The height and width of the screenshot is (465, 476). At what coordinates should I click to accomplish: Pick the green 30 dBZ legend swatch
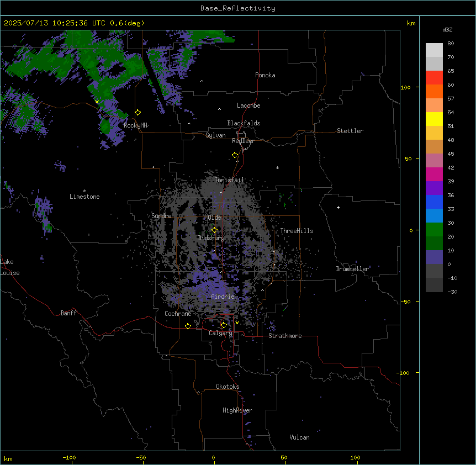point(434,230)
